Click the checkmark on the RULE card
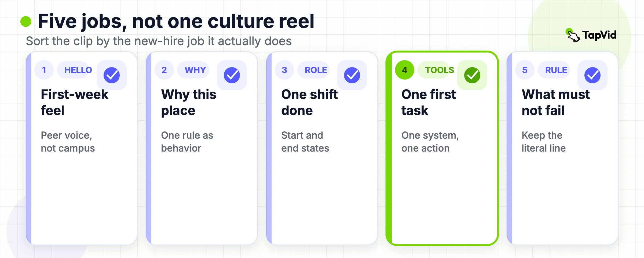Viewport: 644px width, 258px height. pos(592,75)
